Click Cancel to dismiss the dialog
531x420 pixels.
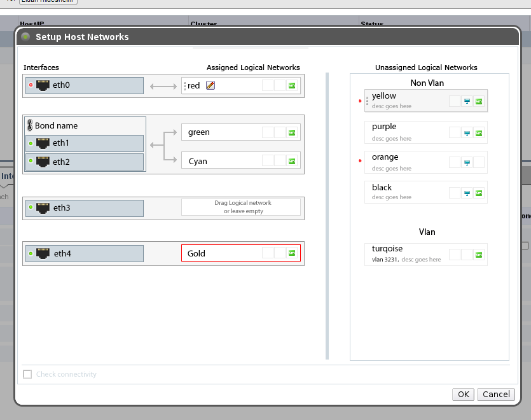pyautogui.click(x=495, y=394)
